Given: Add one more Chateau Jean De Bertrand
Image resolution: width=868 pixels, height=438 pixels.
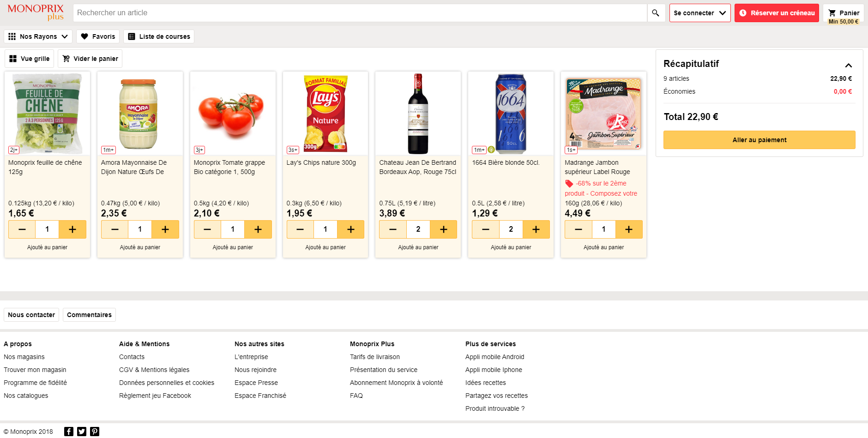Looking at the screenshot, I should [x=444, y=229].
